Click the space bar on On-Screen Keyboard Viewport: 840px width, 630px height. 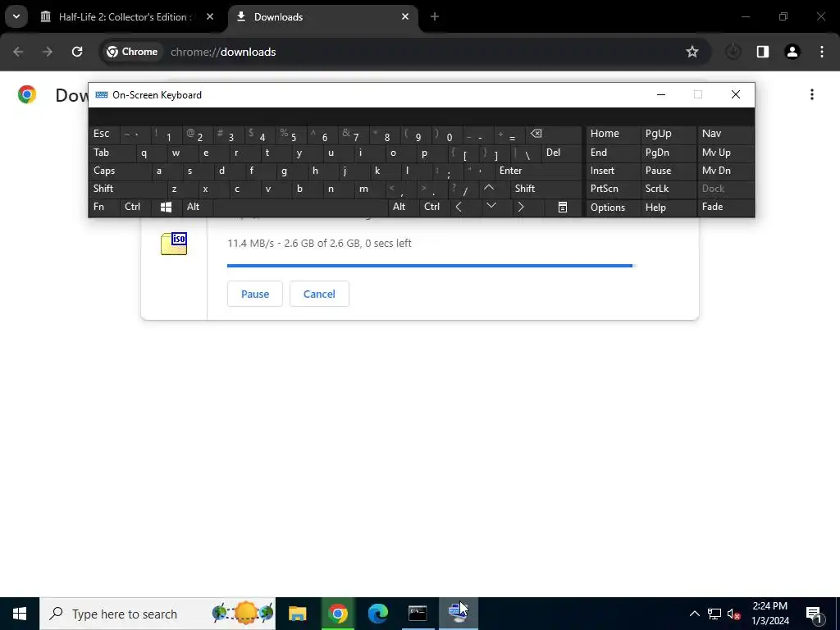(x=301, y=207)
